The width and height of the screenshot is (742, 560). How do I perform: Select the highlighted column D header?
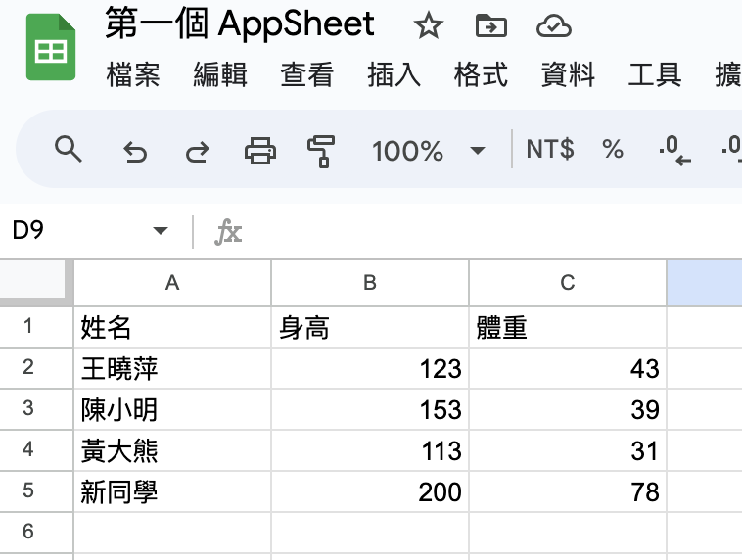[705, 283]
